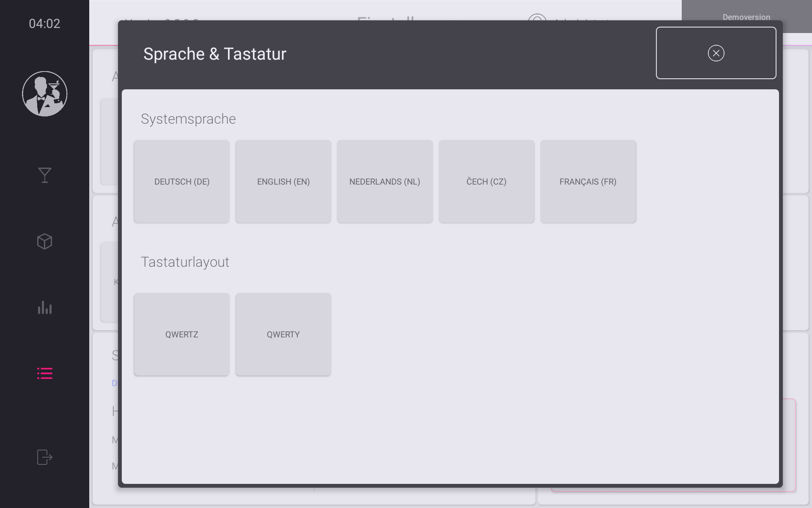
Task: Click the pink-outlined panel behind the dialog
Action: tap(789, 444)
